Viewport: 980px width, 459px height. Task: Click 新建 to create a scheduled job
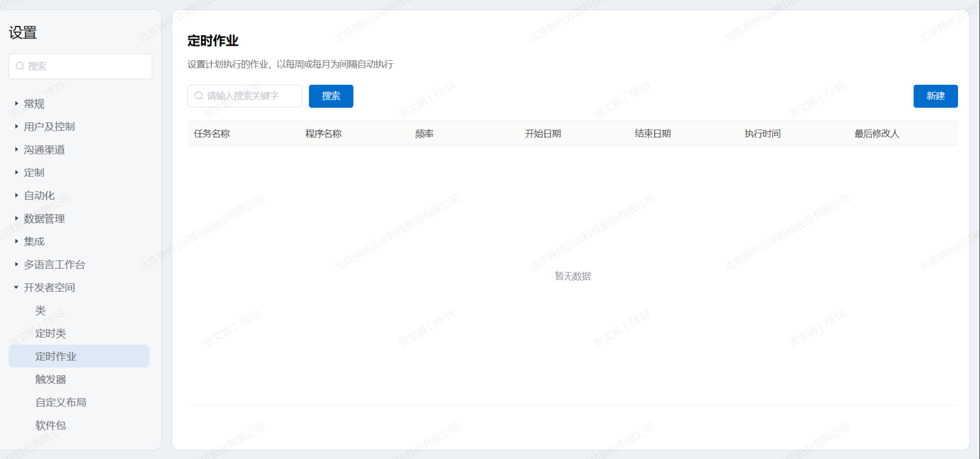(935, 96)
